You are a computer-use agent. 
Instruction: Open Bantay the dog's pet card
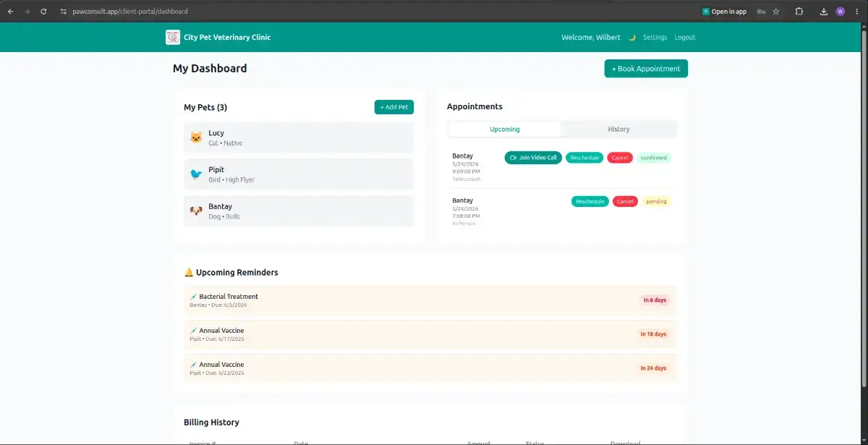299,211
